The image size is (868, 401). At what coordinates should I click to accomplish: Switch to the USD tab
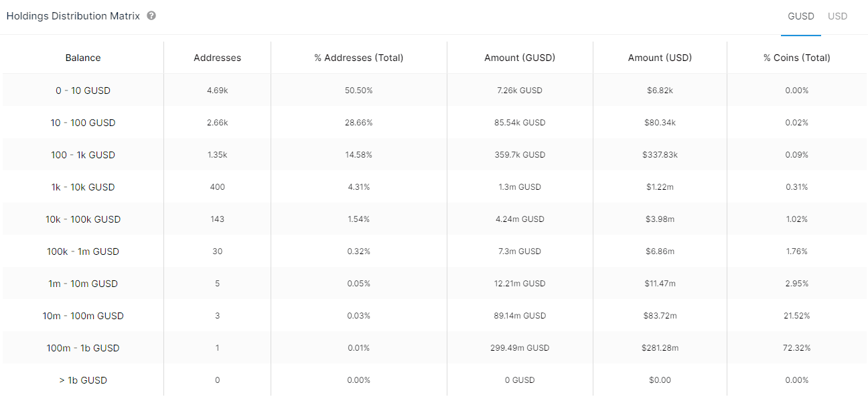click(837, 16)
